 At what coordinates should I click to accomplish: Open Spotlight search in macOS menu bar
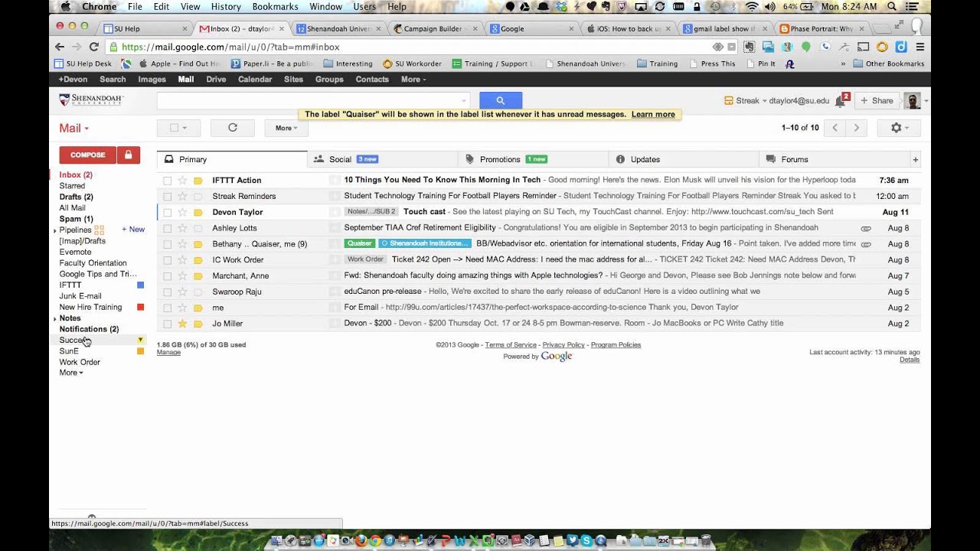pyautogui.click(x=892, y=7)
